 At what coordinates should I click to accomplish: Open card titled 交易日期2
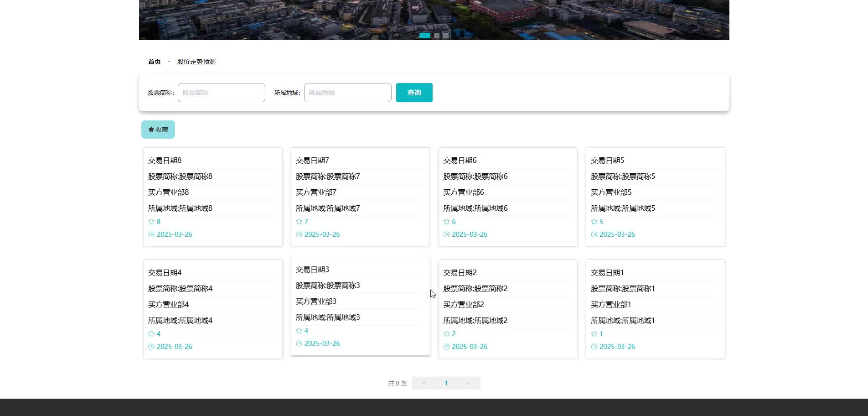[x=508, y=309]
